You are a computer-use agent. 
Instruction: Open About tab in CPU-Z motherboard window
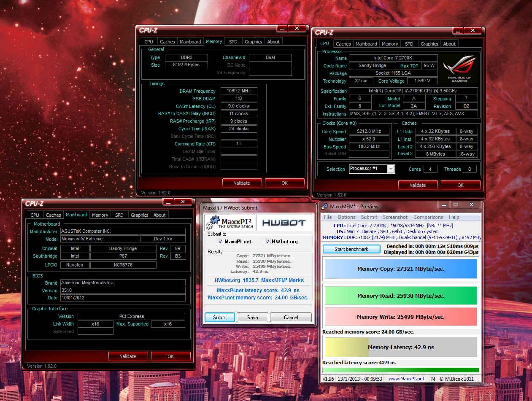[x=159, y=215]
